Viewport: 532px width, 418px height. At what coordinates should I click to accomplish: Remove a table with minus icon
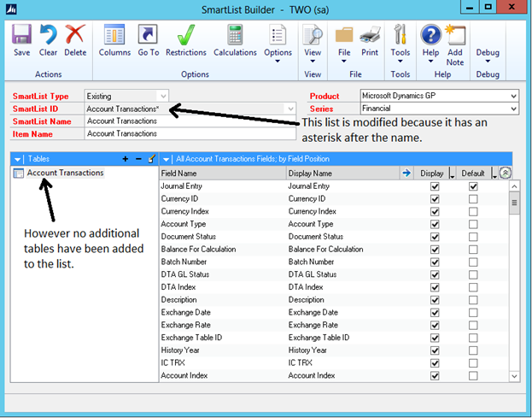point(138,159)
